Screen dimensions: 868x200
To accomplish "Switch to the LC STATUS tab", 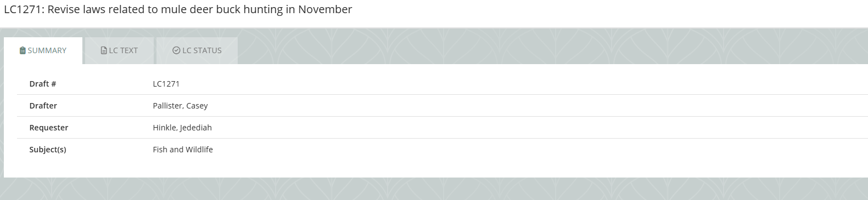I will [x=197, y=50].
